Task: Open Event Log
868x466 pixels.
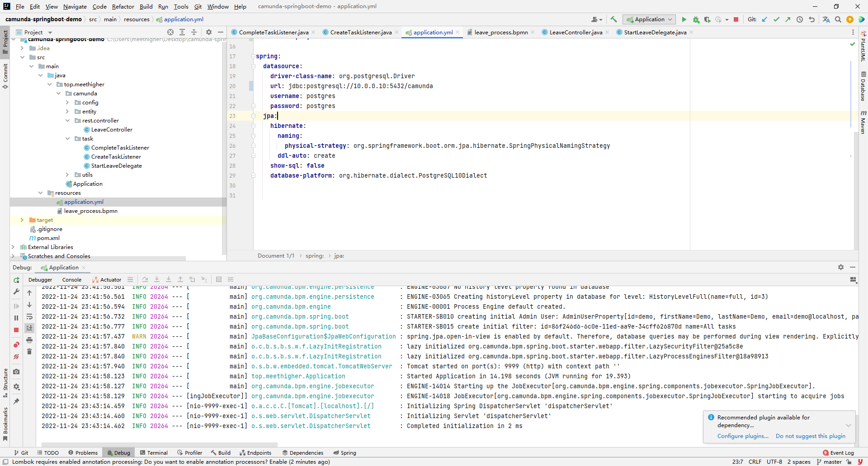Action: (839, 453)
